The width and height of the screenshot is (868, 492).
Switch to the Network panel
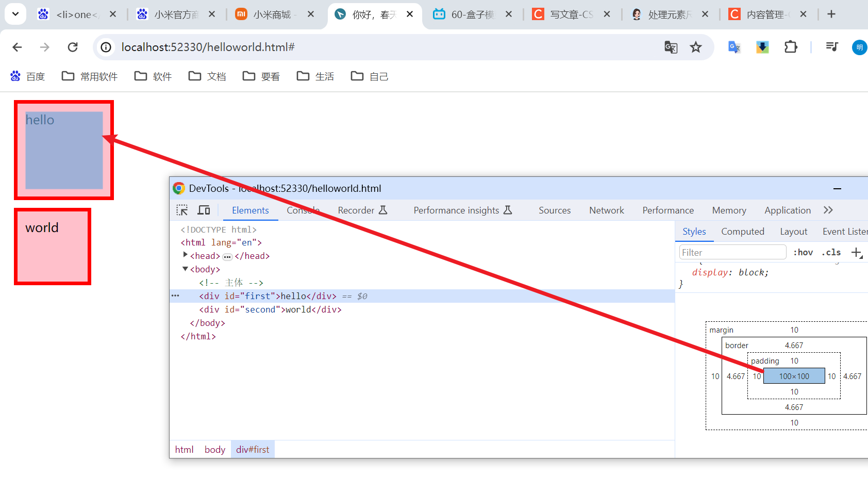click(x=607, y=210)
